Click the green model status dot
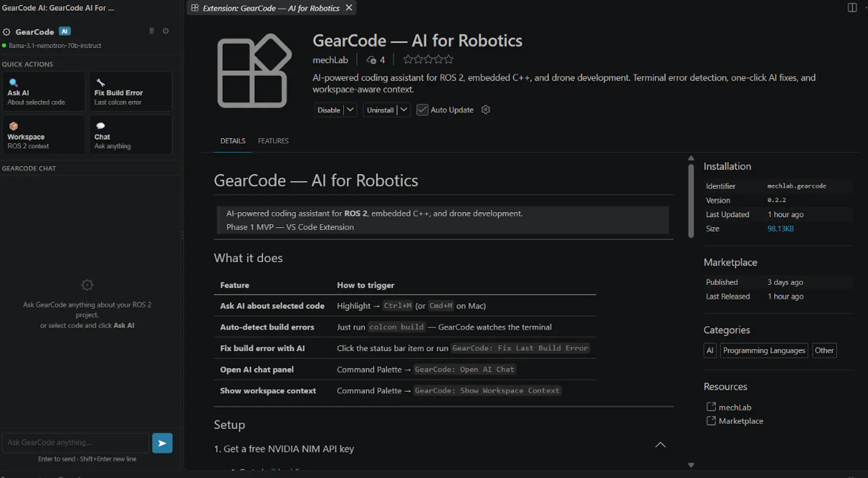Viewport: 868px width, 478px height. click(4, 46)
